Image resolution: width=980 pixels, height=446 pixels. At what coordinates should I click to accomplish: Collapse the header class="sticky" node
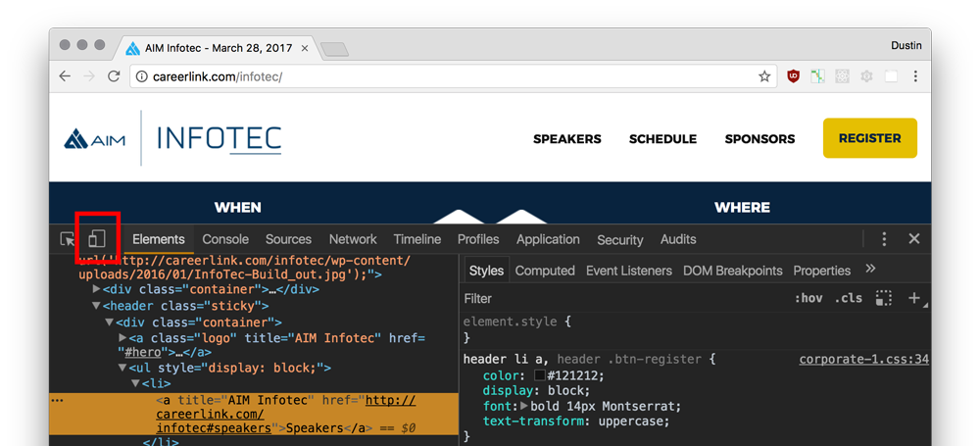(x=96, y=306)
